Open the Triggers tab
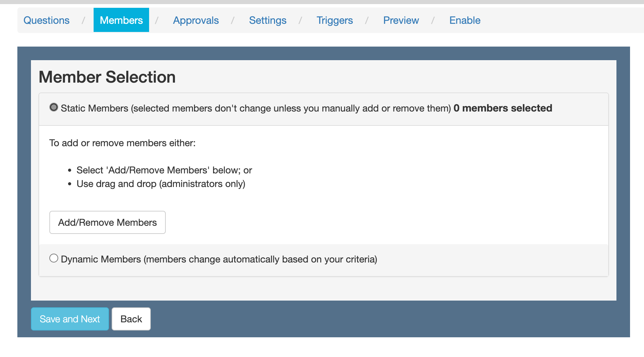The height and width of the screenshot is (357, 644). coord(335,20)
